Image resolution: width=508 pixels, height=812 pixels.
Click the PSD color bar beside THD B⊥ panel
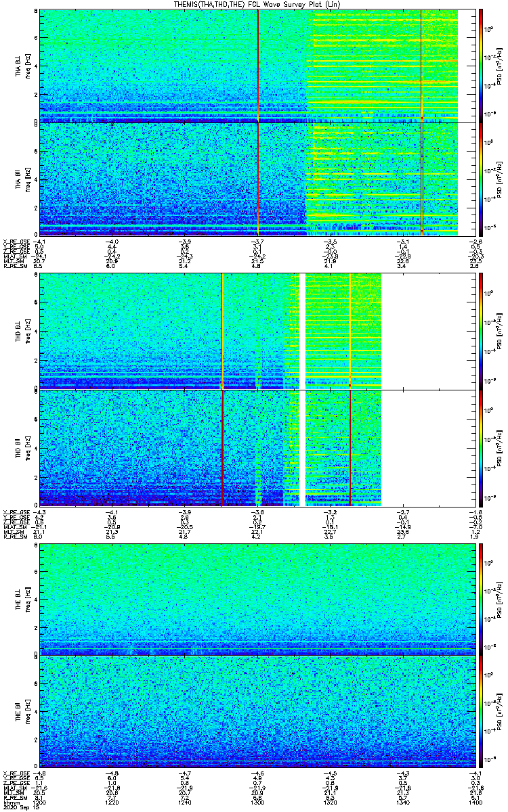pos(481,331)
